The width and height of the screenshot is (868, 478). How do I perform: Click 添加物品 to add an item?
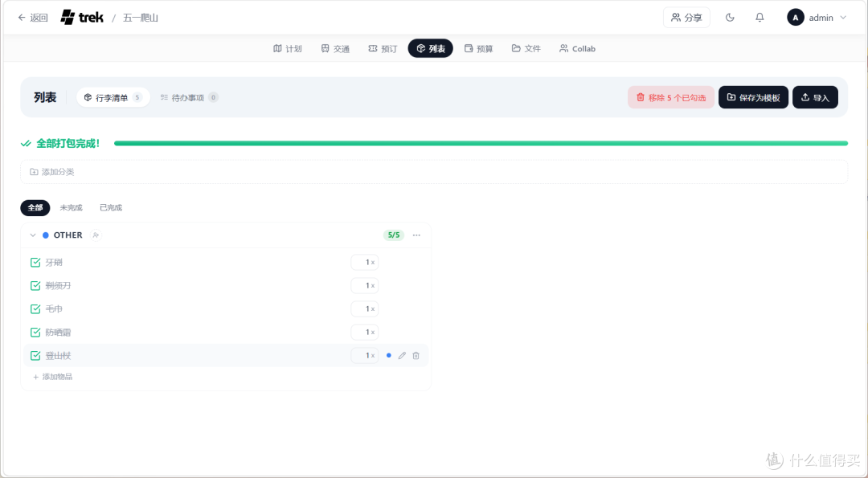coord(52,377)
